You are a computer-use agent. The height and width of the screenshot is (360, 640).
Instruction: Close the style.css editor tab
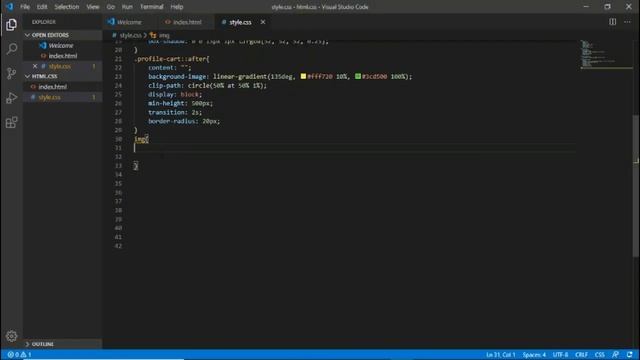coord(263,22)
